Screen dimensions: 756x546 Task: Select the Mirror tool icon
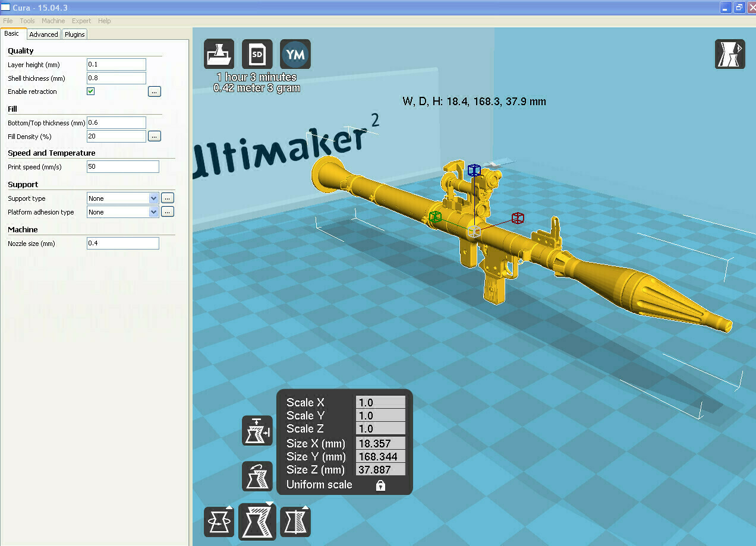tap(295, 523)
